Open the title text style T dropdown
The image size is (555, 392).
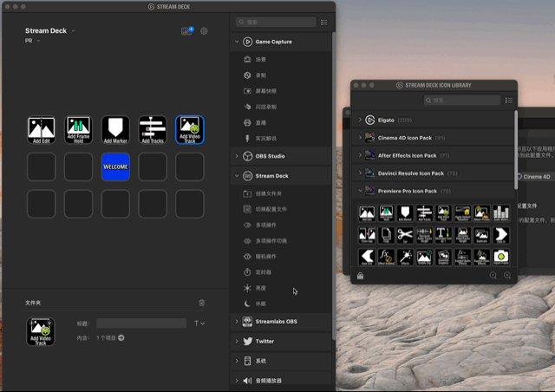pos(199,323)
